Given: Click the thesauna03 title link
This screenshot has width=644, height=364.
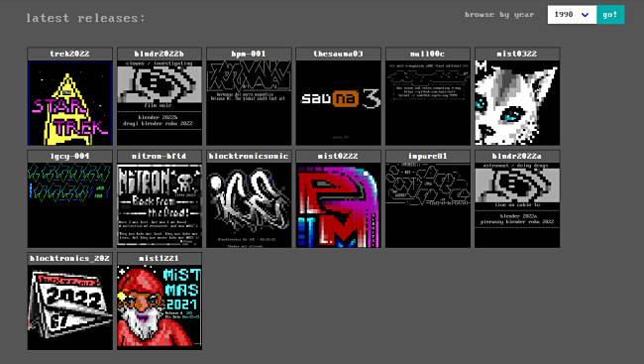Looking at the screenshot, I should [x=339, y=54].
